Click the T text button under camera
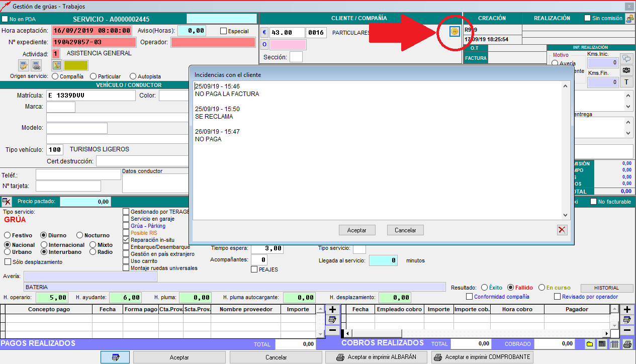 [x=626, y=82]
